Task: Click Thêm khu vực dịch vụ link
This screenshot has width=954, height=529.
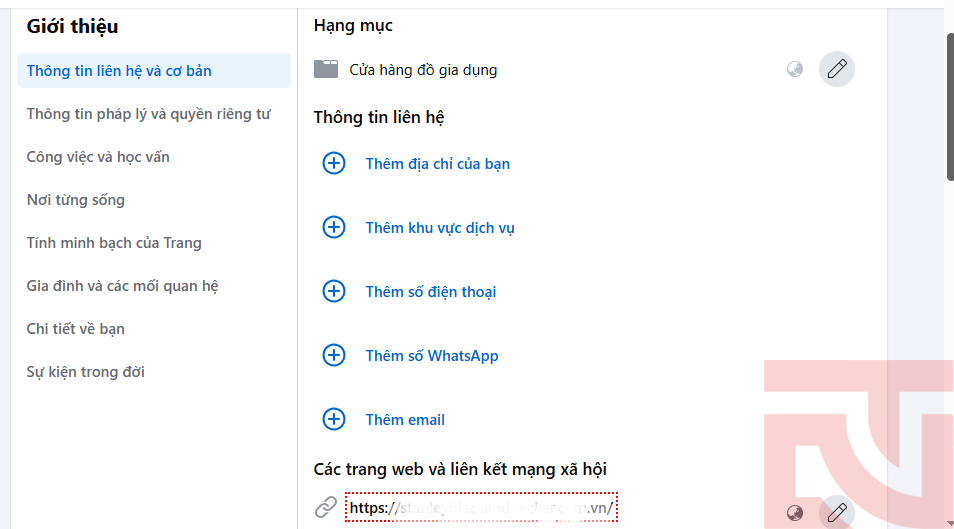Action: (x=440, y=228)
